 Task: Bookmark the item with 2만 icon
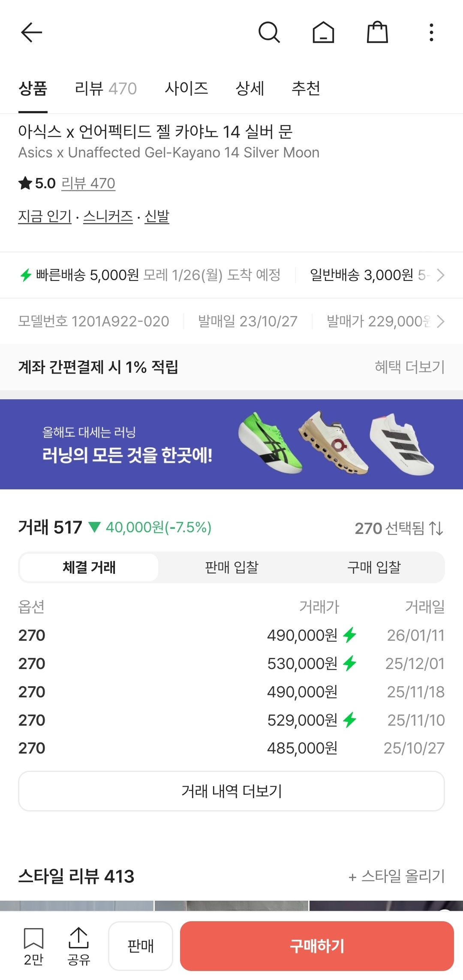tap(33, 945)
